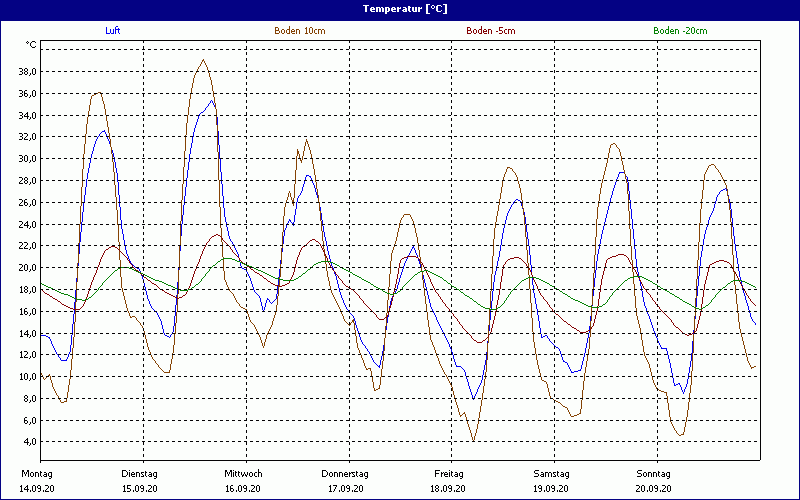The width and height of the screenshot is (800, 500).
Task: Click the "Montag" day label
Action: coord(37,474)
